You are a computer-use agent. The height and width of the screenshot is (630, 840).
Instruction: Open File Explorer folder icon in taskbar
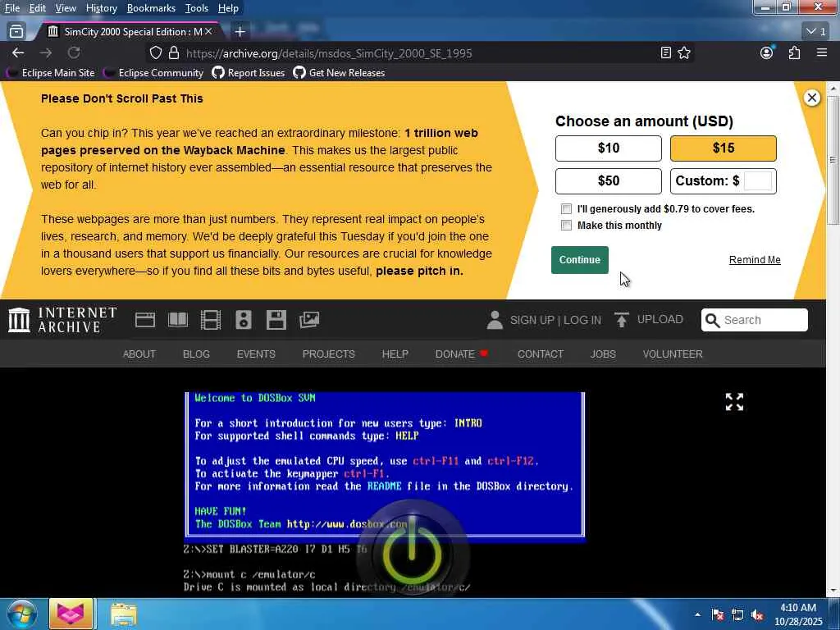[124, 614]
